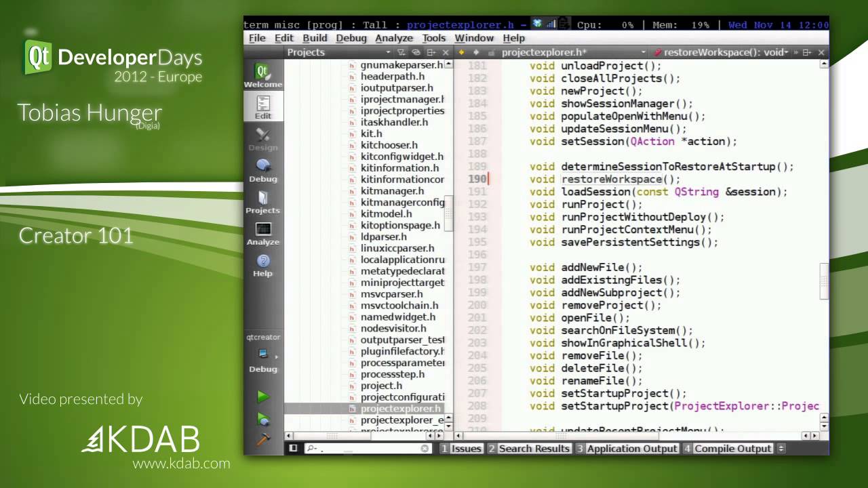The image size is (868, 488).
Task: Open the Welcome mode
Action: (x=263, y=76)
